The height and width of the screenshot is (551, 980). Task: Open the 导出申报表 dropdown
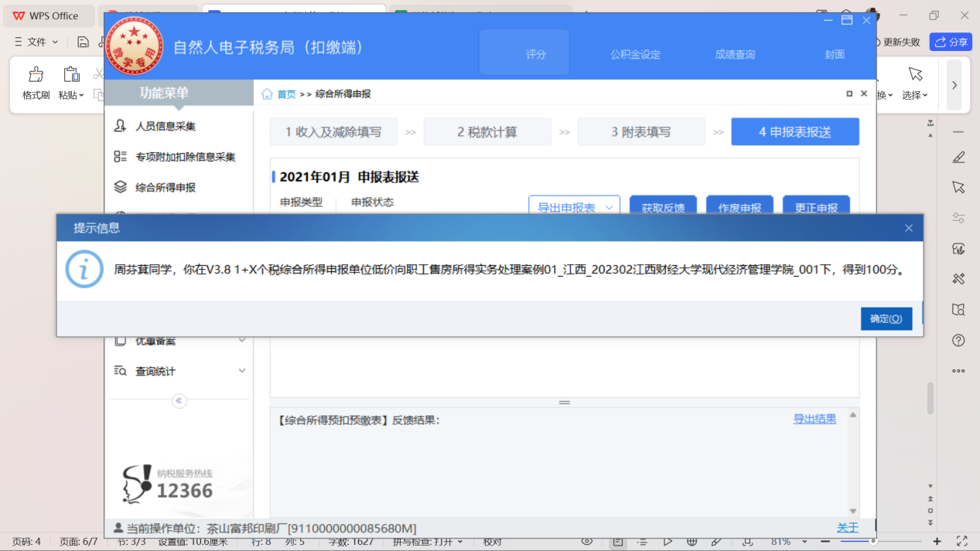pos(574,208)
